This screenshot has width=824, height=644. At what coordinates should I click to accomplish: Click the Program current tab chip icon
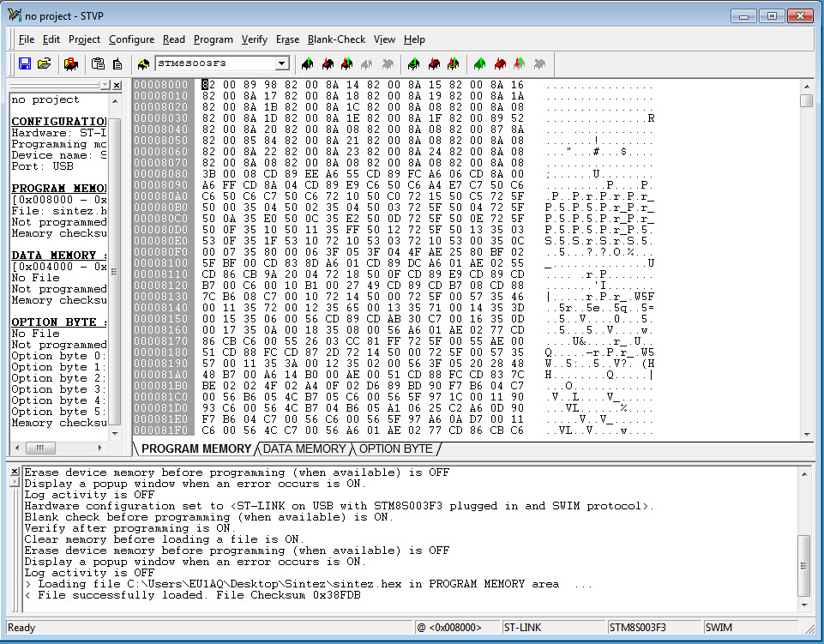[x=327, y=63]
